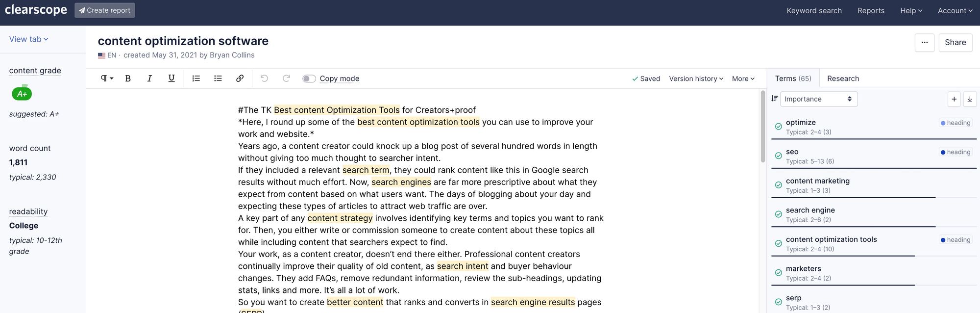The width and height of the screenshot is (980, 313).
Task: Toggle the checkmark beside the optimize term
Action: point(778,127)
